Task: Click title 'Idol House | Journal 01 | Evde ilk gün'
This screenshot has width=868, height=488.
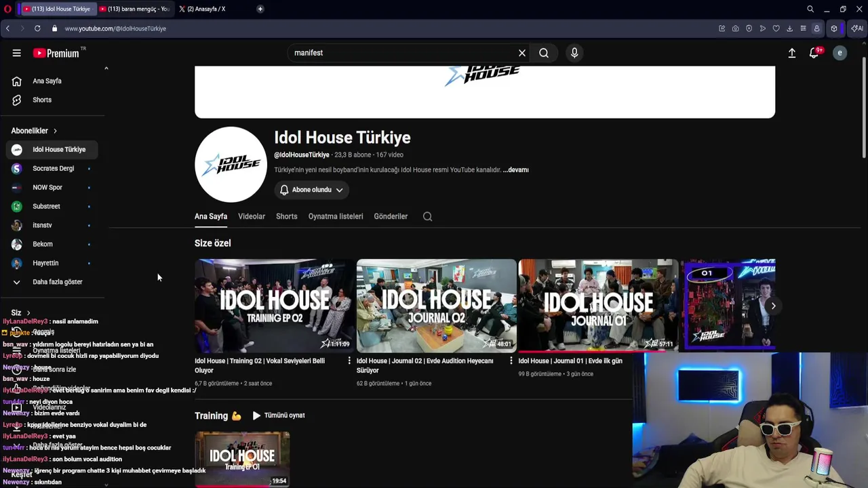Action: (570, 361)
